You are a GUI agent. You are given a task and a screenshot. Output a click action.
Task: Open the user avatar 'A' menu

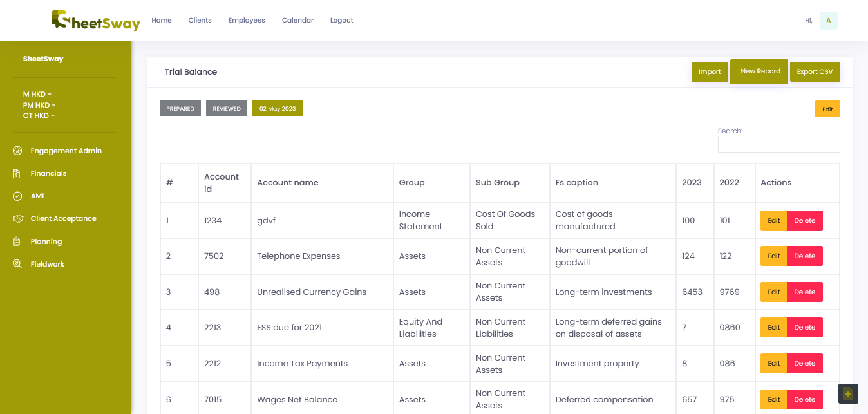[828, 21]
